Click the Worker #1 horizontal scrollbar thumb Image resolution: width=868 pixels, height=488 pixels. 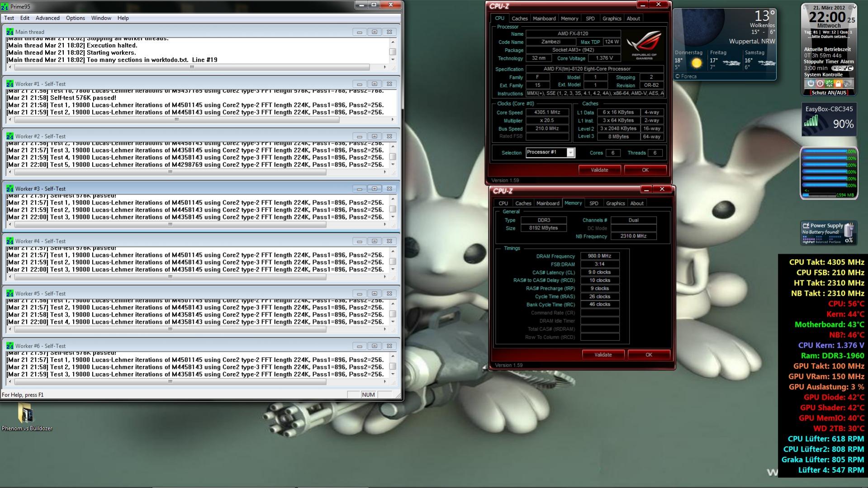click(x=177, y=119)
